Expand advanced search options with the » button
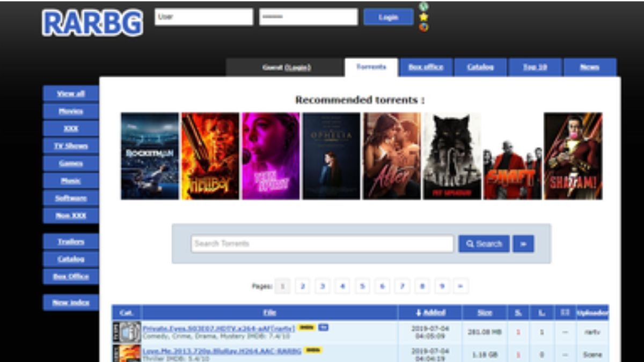644x362 pixels. 523,243
